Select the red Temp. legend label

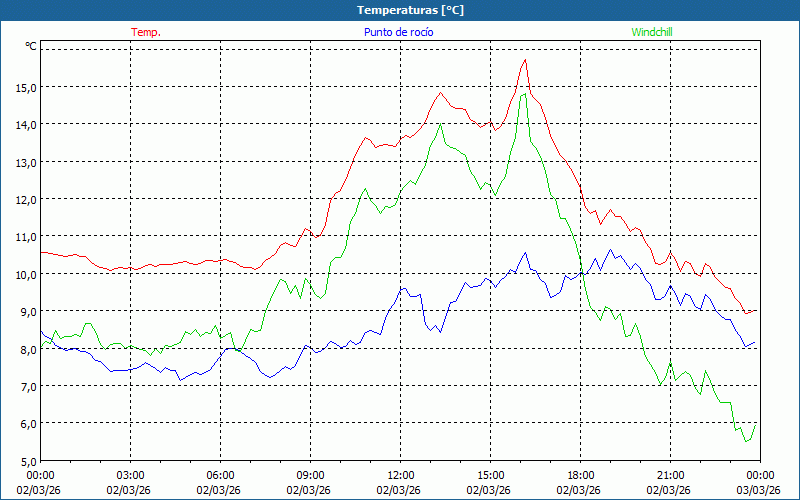146,32
